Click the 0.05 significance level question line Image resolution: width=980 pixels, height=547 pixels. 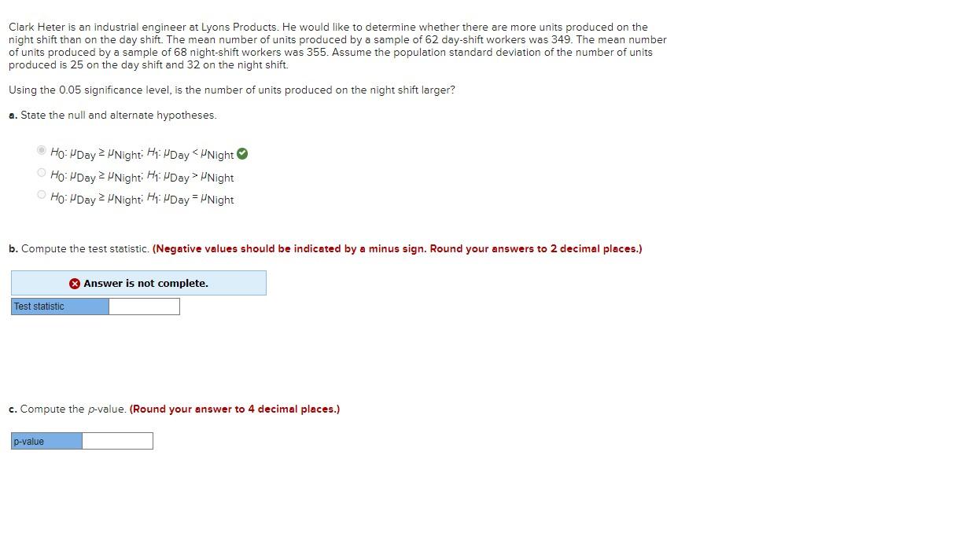click(x=232, y=90)
